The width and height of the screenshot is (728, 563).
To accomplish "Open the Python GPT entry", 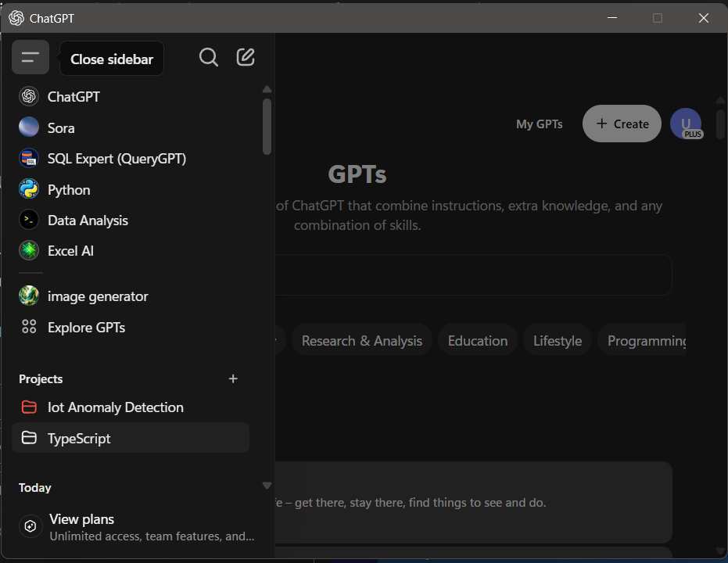I will click(130, 190).
